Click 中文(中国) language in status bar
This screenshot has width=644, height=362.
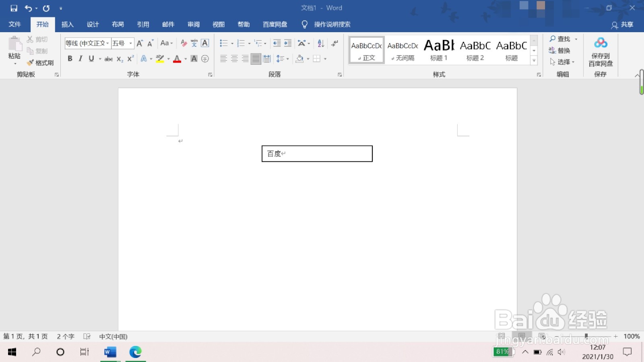(x=113, y=337)
